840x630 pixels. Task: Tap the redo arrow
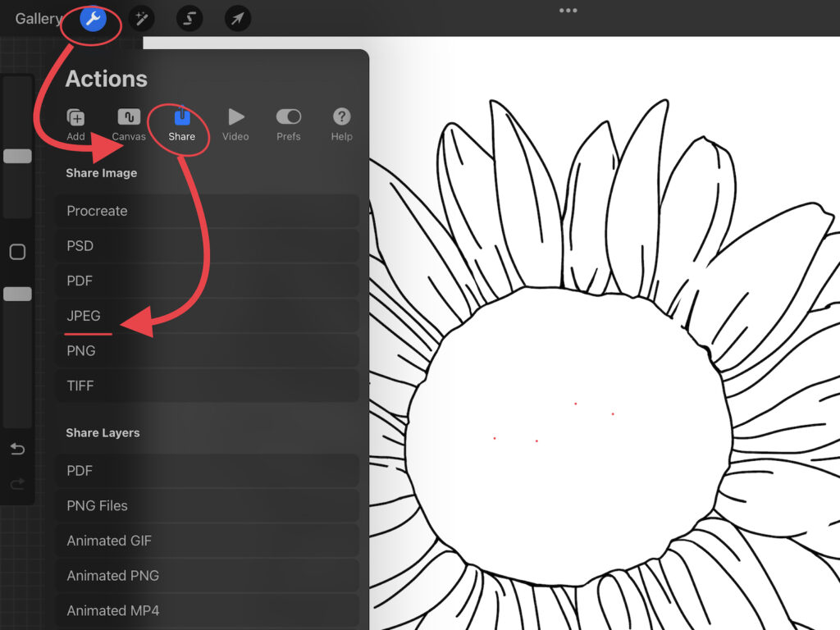(18, 484)
